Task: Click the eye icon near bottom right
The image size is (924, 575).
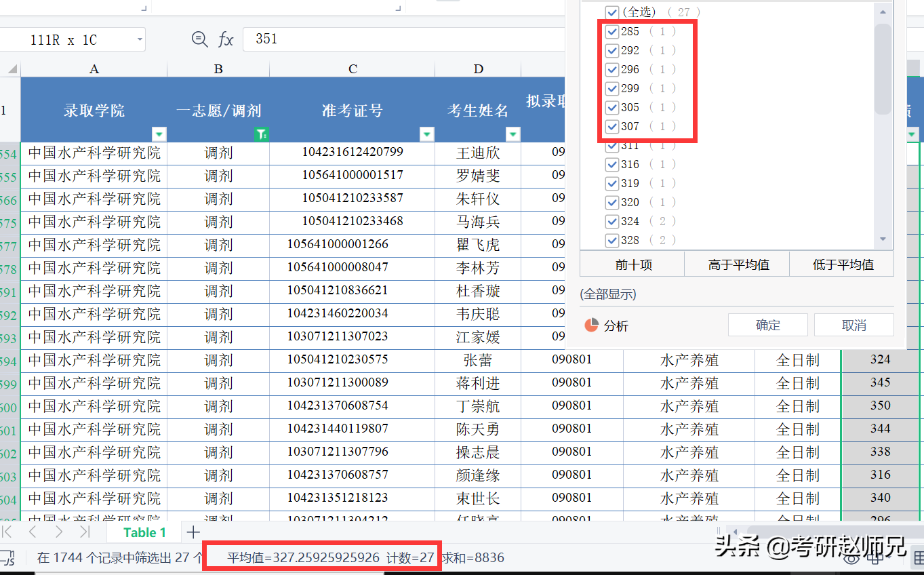Action: pyautogui.click(x=851, y=559)
